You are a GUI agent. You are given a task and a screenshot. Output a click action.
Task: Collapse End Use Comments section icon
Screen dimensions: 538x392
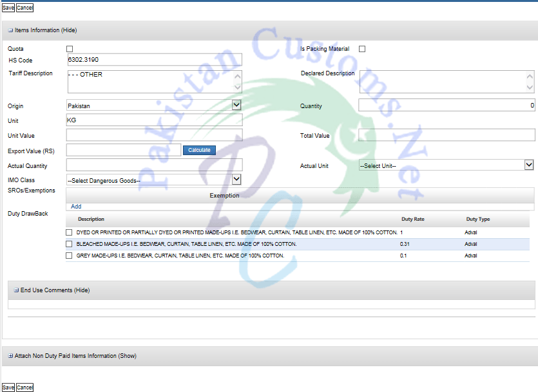click(x=16, y=290)
